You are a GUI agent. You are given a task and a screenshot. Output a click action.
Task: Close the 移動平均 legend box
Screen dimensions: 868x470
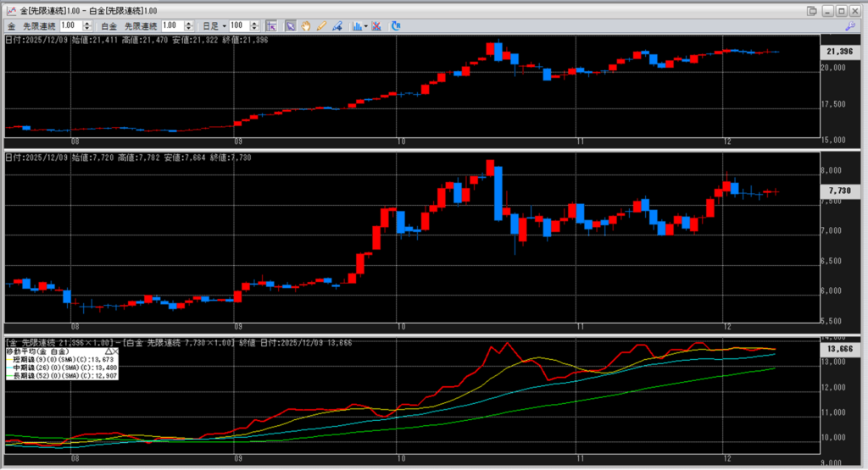click(x=114, y=350)
